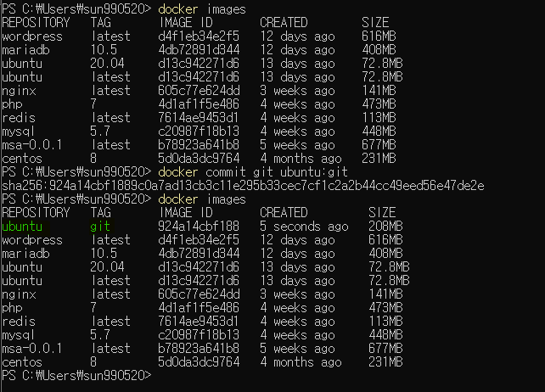
Task: Click "msa-0.0.1" in the pre-commit image listing
Action: pyautogui.click(x=32, y=145)
